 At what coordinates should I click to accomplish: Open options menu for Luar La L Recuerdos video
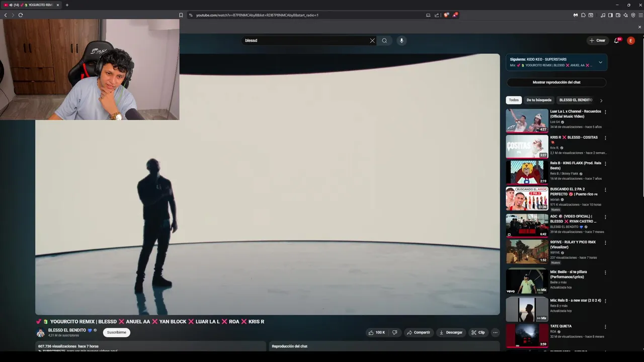[x=605, y=112]
